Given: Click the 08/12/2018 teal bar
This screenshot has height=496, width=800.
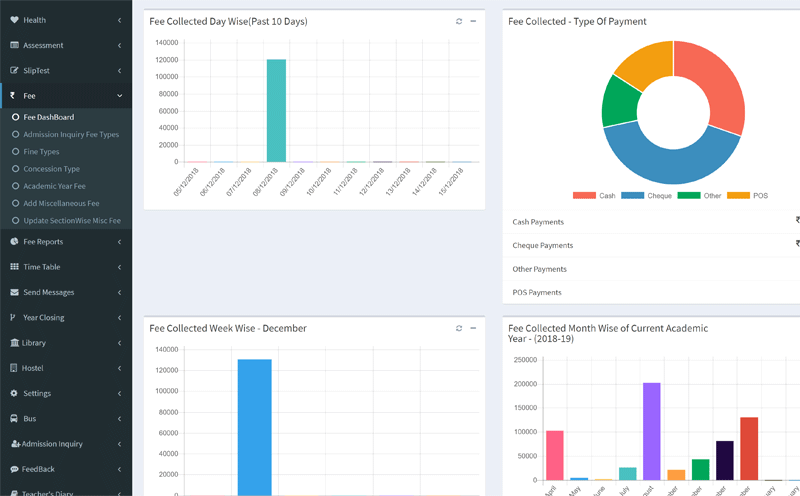Looking at the screenshot, I should tap(277, 111).
